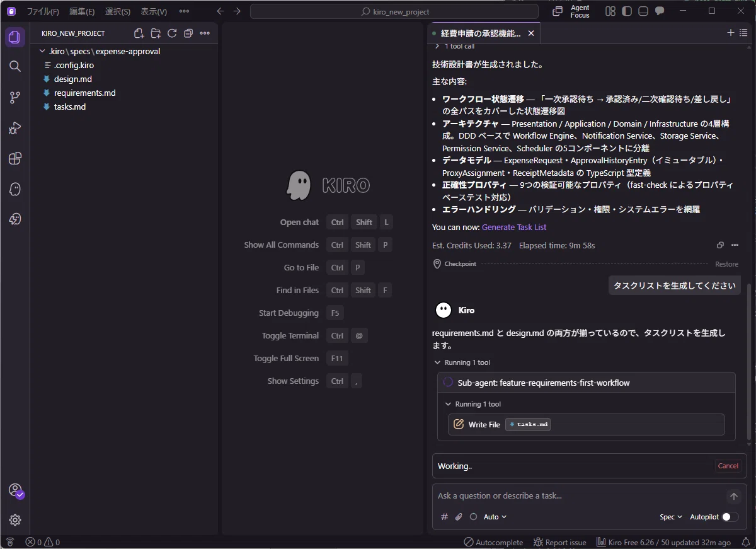Click the circle icon beside Auto
Image resolution: width=756 pixels, height=549 pixels.
point(474,517)
